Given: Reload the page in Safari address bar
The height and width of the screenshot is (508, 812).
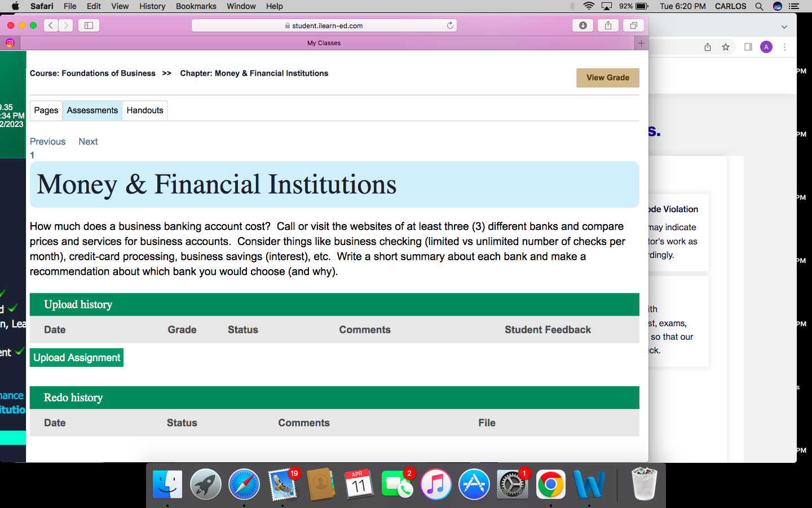Looking at the screenshot, I should pyautogui.click(x=450, y=25).
